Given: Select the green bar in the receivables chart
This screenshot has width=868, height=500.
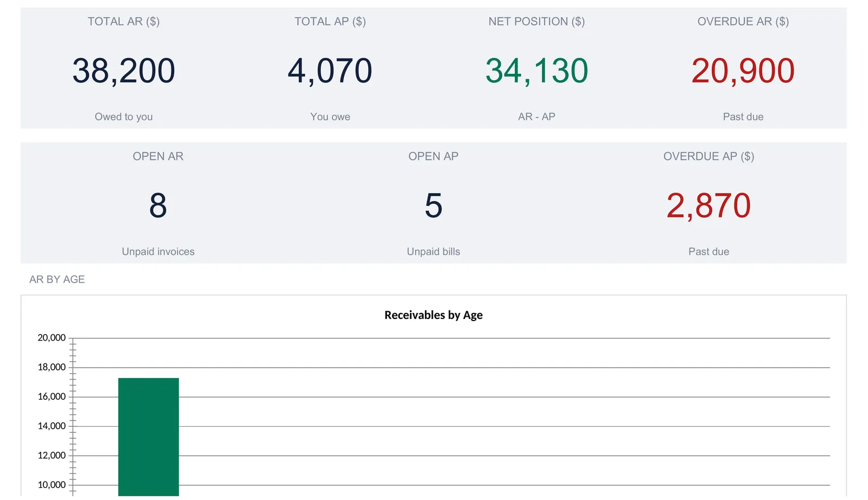Looking at the screenshot, I should (149, 437).
